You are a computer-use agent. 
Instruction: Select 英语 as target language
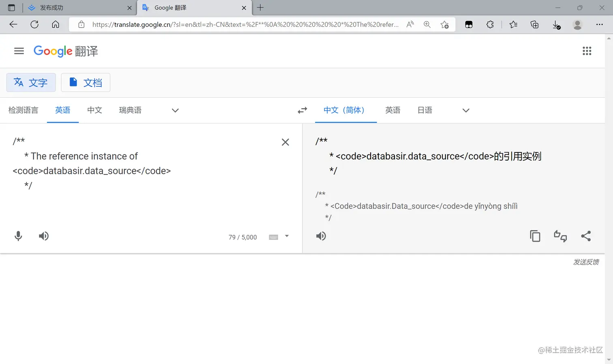(393, 110)
